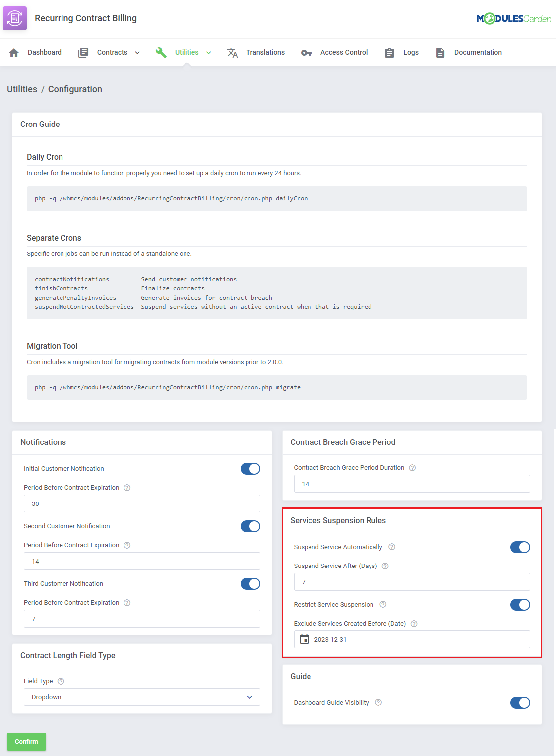Toggle Third Customer Notification switch
The height and width of the screenshot is (756, 556).
(x=250, y=584)
